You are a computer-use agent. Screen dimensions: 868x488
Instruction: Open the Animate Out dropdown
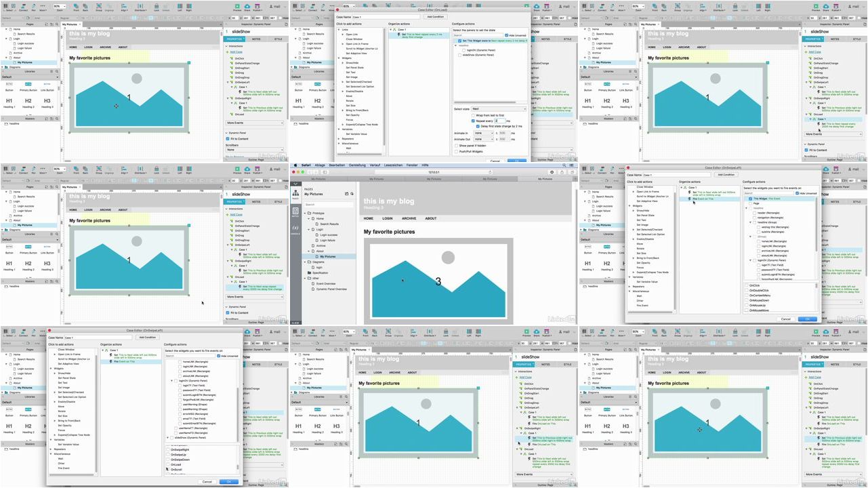pyautogui.click(x=483, y=140)
